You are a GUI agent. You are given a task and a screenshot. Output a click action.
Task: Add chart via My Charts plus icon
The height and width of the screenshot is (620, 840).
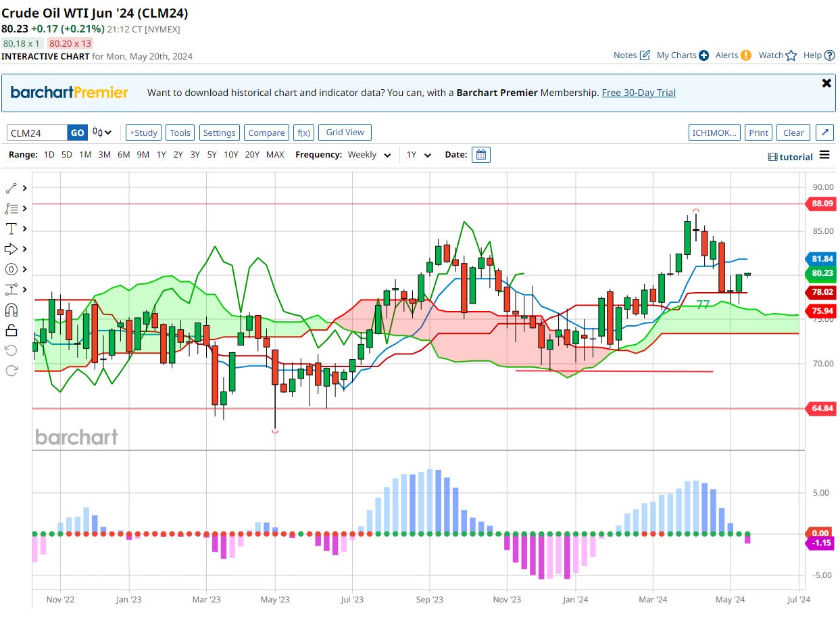(x=703, y=55)
